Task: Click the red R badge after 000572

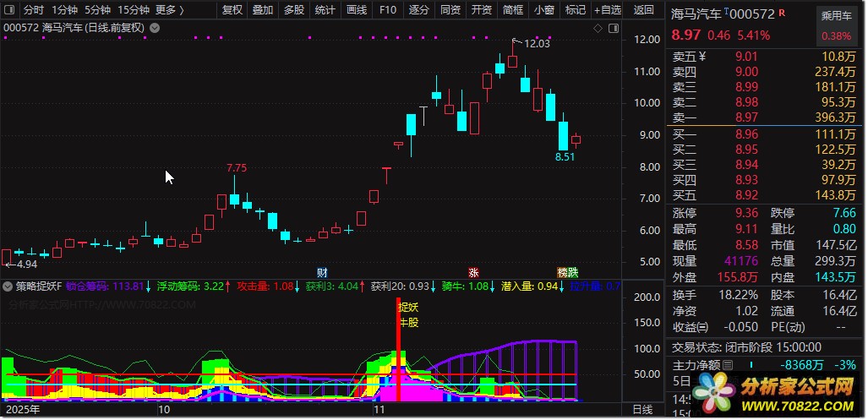Action: click(782, 12)
